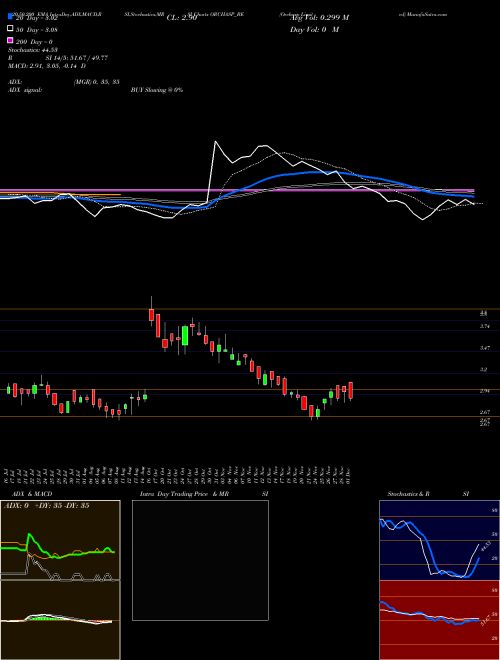Click the 'Stochastics & R' panel title
This screenshot has height=660, width=500.
tap(408, 494)
